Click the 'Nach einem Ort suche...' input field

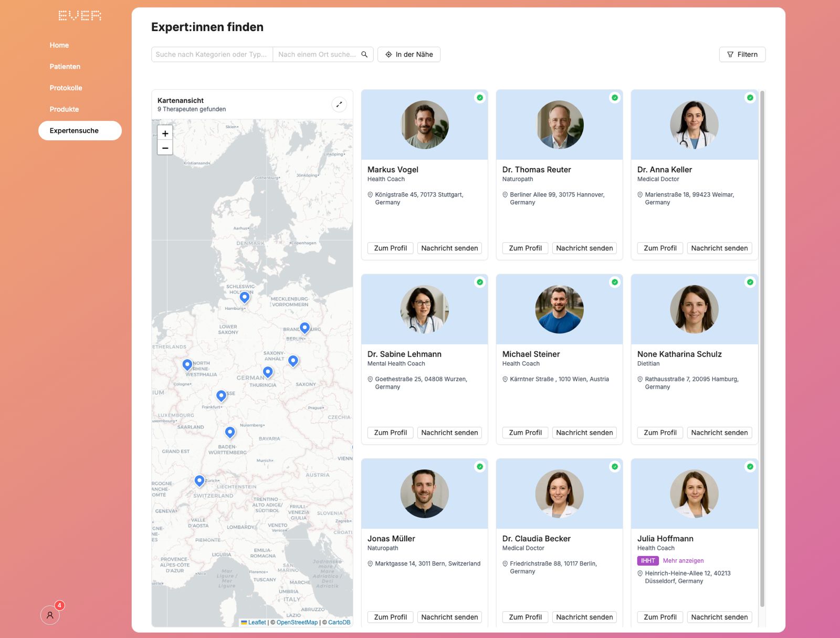click(315, 54)
